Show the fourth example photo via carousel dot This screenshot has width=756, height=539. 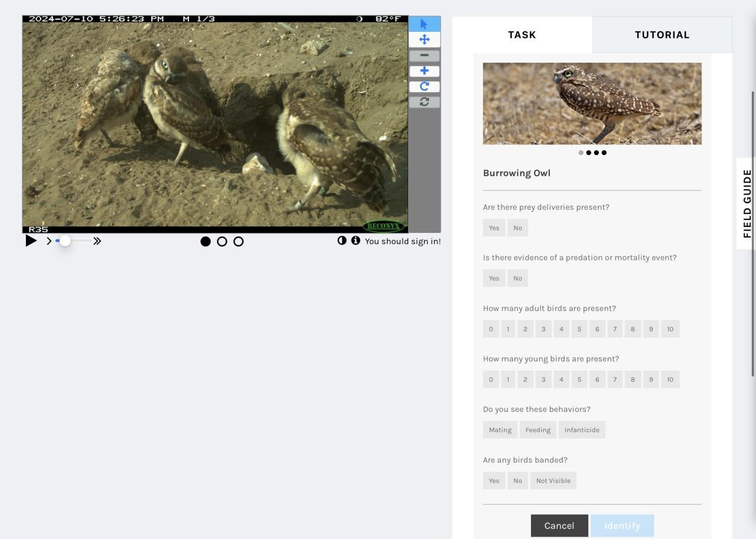pos(604,152)
